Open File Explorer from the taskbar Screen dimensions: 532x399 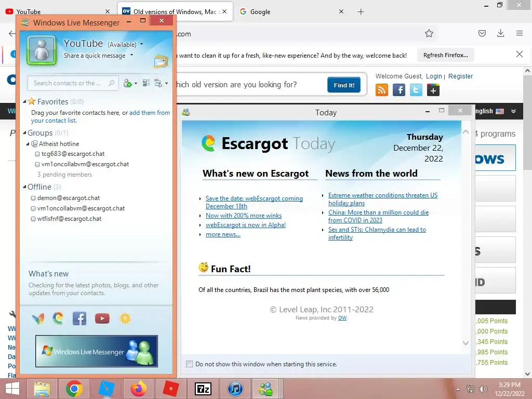pos(42,389)
